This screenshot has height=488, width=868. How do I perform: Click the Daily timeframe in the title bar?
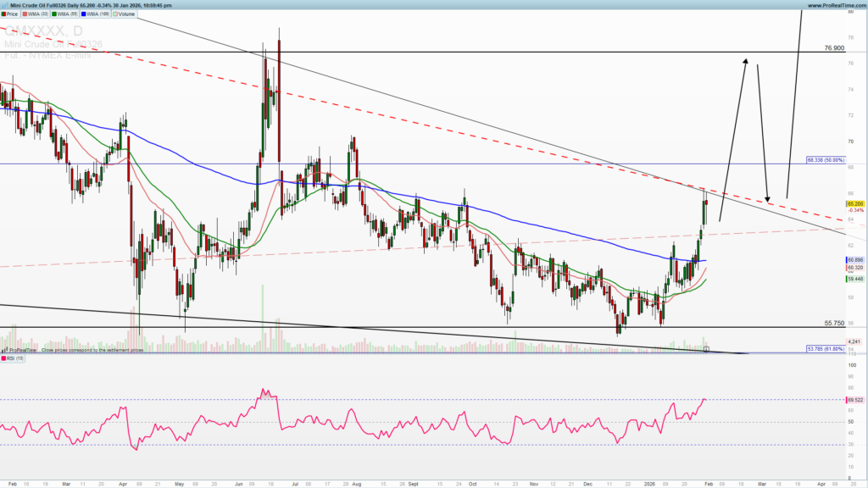click(73, 5)
